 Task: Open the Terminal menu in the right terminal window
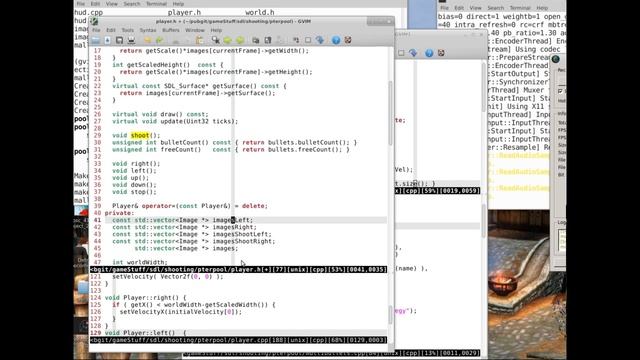[520, 8]
